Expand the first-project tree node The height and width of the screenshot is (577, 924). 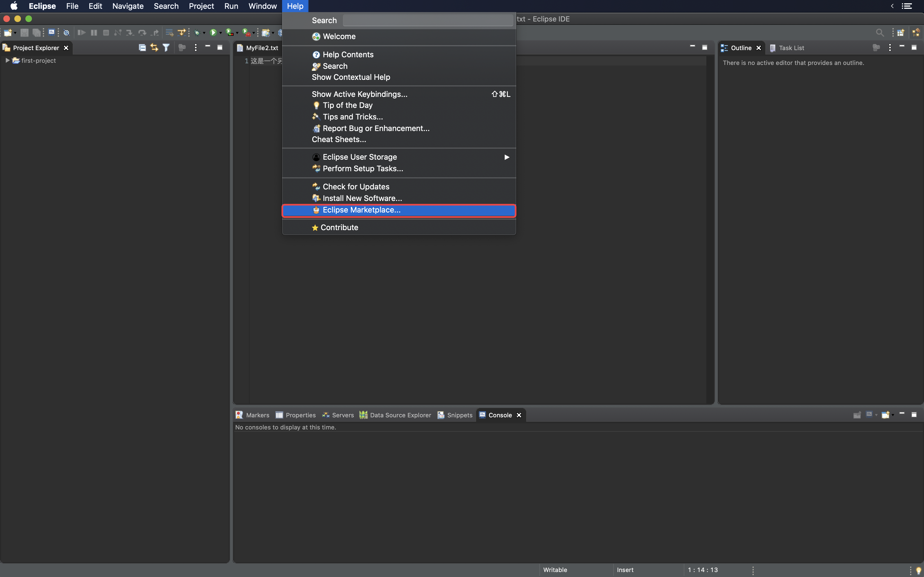tap(7, 60)
